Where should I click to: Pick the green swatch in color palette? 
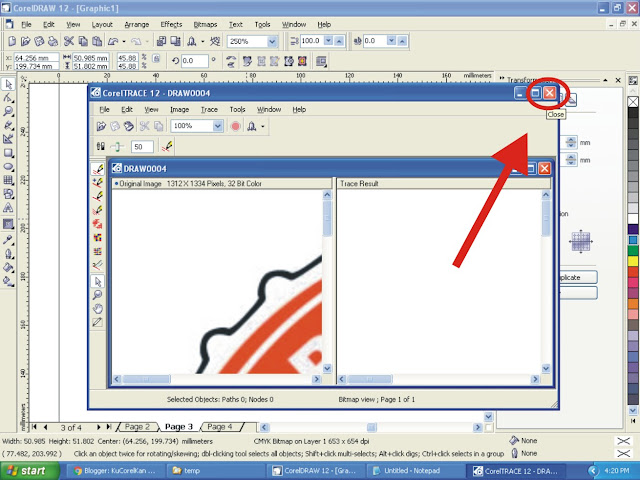tap(633, 251)
